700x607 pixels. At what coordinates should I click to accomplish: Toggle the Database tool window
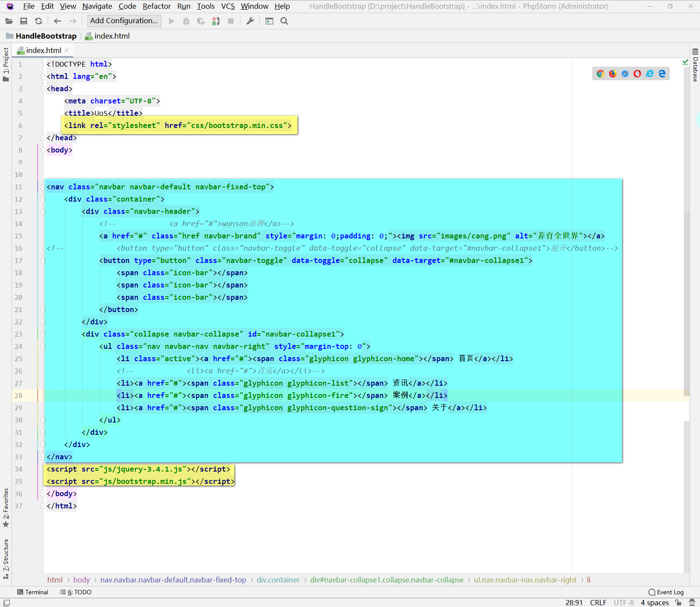[x=695, y=65]
